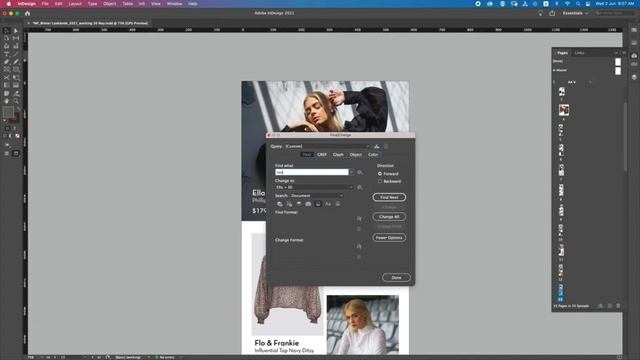
Task: Select the Pencil tool
Action: (x=16, y=62)
